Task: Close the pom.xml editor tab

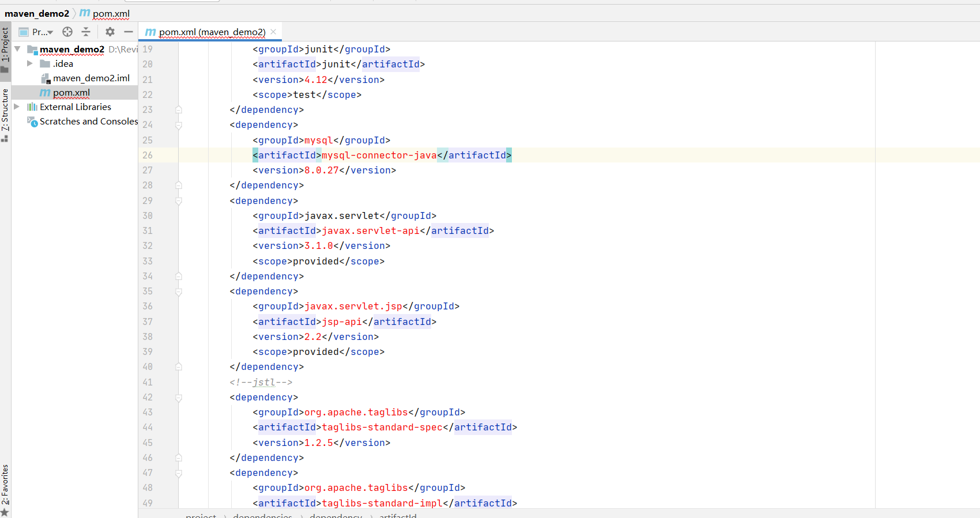Action: pos(273,32)
